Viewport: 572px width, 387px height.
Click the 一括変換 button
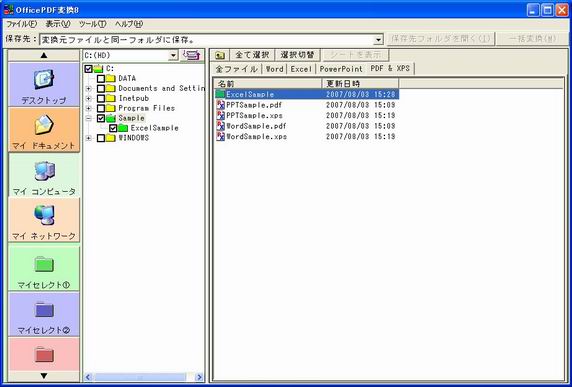[533, 39]
